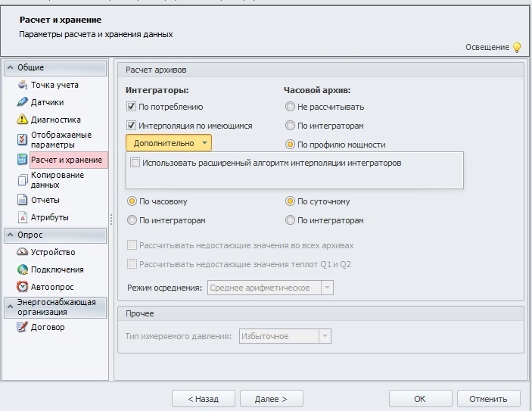
Task: Select По интеграторам under Часовой архив
Action: pyautogui.click(x=290, y=126)
